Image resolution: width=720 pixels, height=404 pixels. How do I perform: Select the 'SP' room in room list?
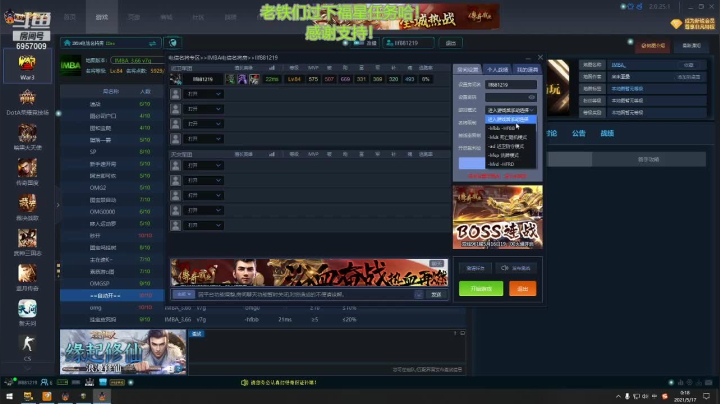tap(112, 152)
